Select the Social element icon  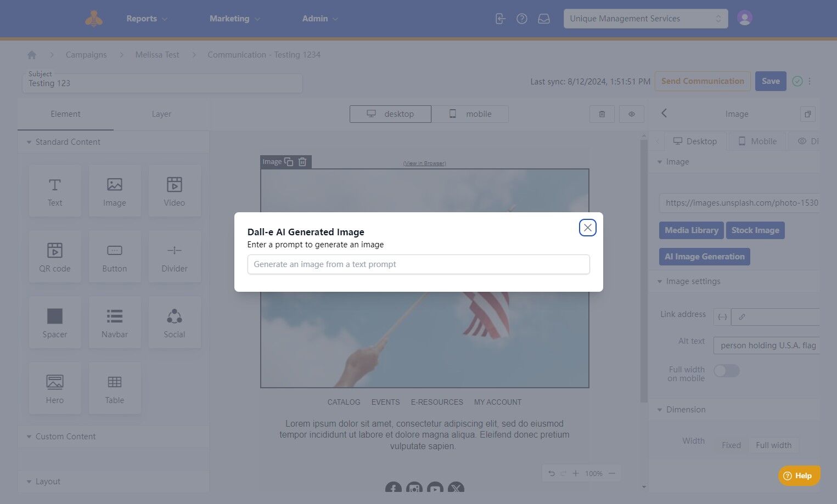[175, 316]
